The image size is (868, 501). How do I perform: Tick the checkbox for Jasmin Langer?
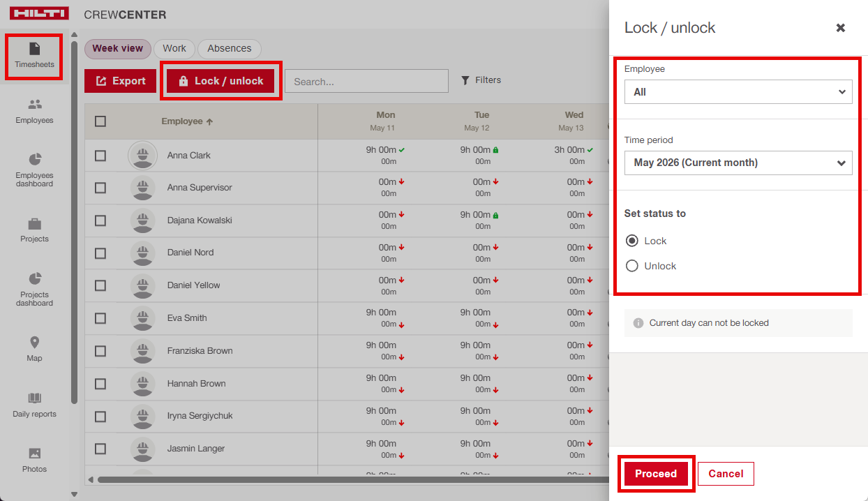pyautogui.click(x=100, y=449)
